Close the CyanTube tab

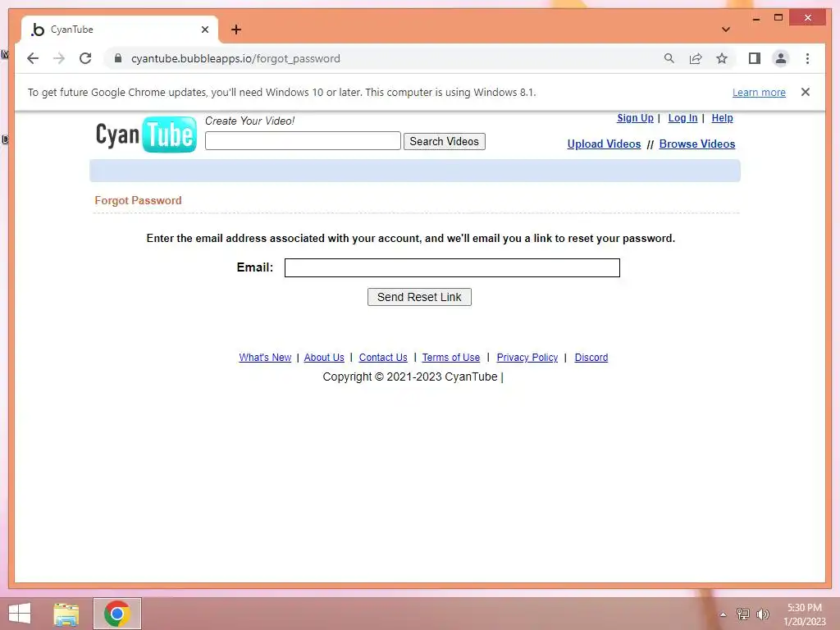tap(204, 30)
